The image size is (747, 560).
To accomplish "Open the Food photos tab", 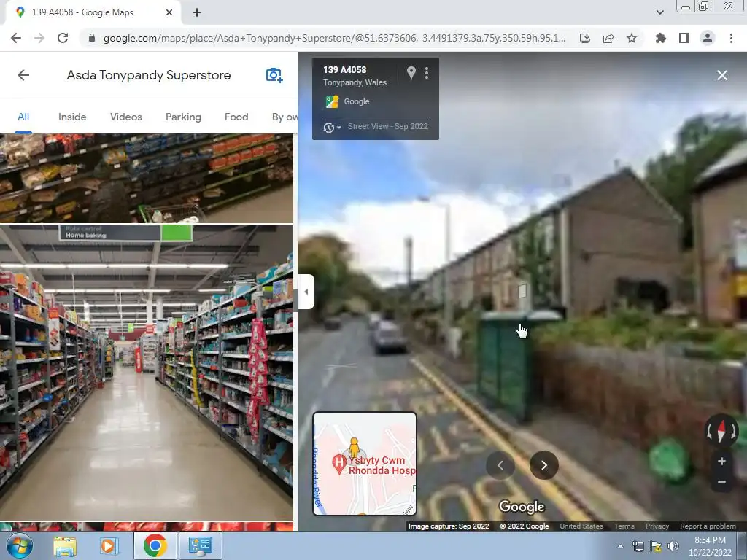I will pyautogui.click(x=236, y=117).
